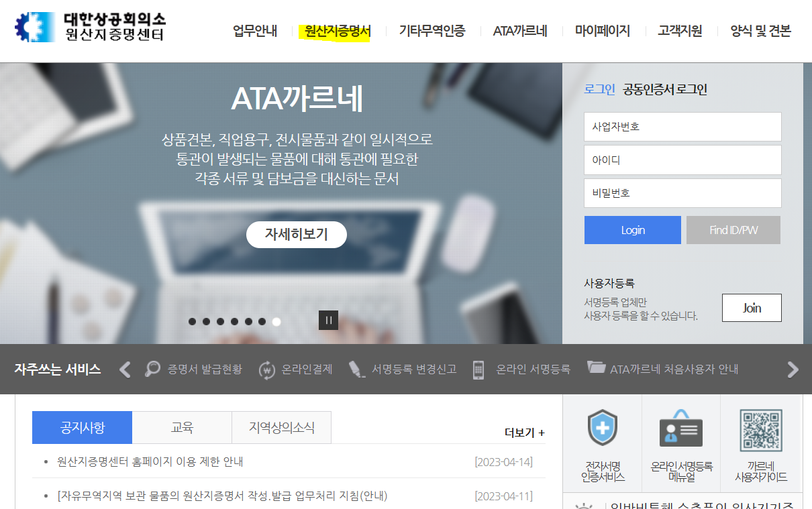This screenshot has height=509, width=812.
Task: Click the 전자서명 인증서비스 shield icon
Action: [602, 429]
